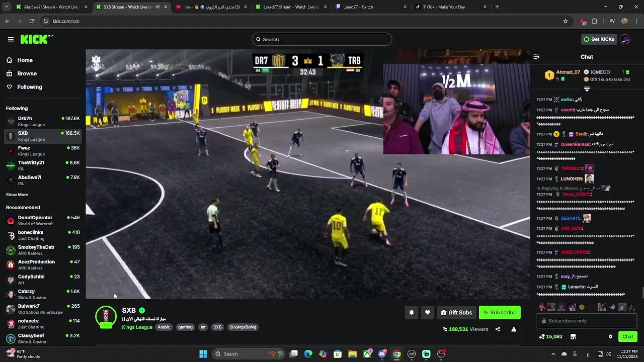Screen dimensions: 644x362
Task: Click the Gift Subs button
Action: coord(456,312)
